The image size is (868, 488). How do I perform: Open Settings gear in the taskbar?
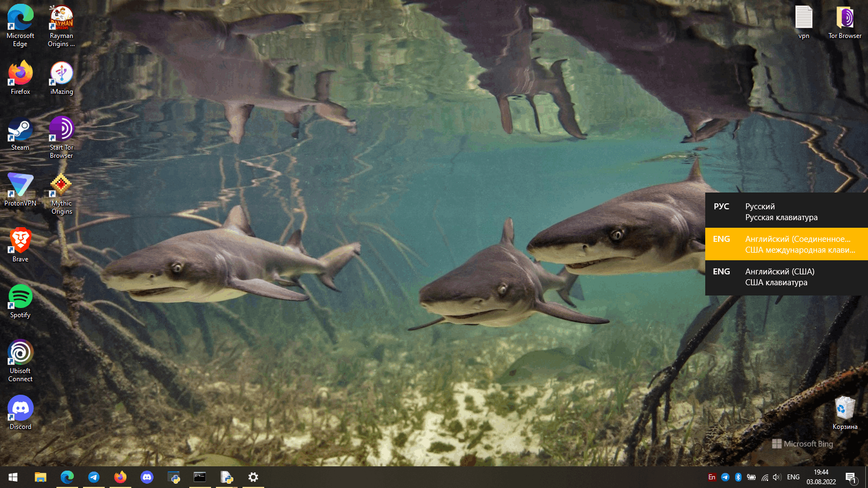pos(253,477)
